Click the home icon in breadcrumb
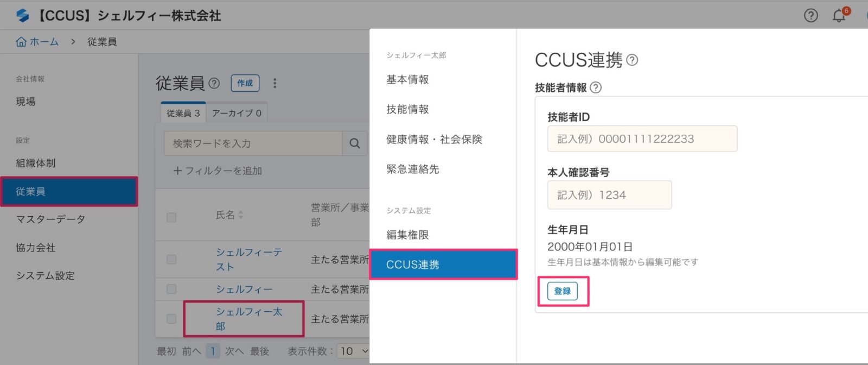The width and height of the screenshot is (868, 365). pos(21,42)
